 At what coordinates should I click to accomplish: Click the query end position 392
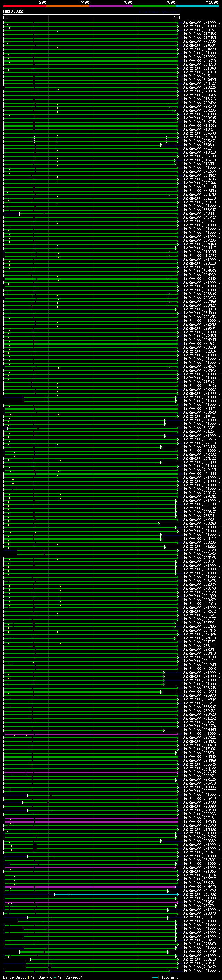(175, 17)
